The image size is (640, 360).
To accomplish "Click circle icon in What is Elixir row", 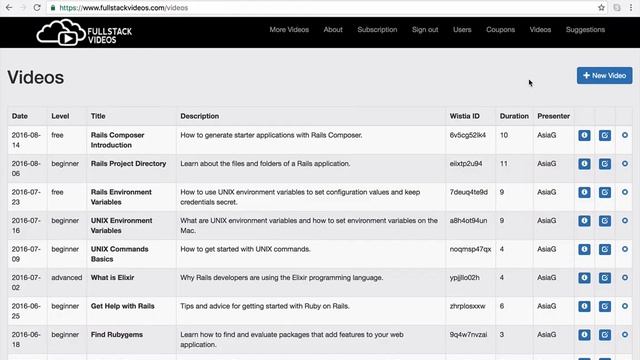I will (625, 278).
